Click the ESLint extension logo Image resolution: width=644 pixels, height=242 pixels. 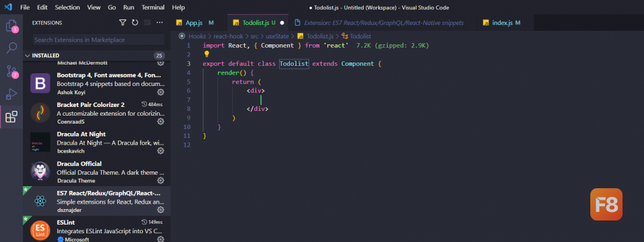pos(40,230)
